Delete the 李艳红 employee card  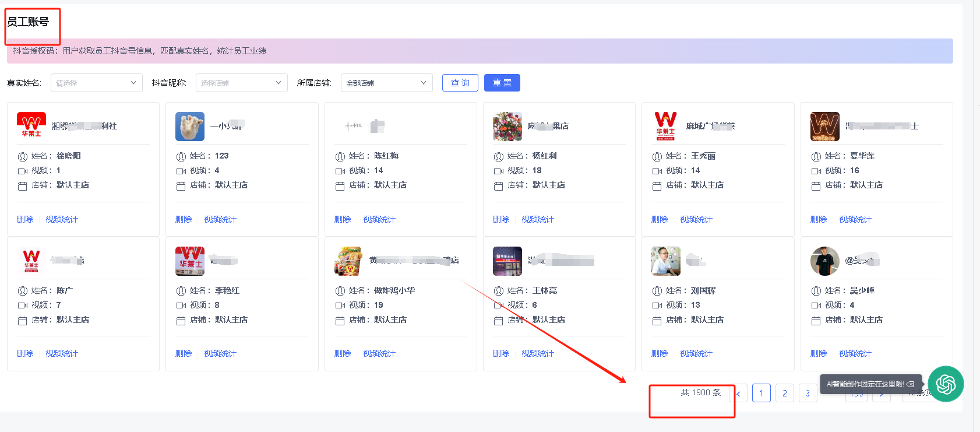(184, 353)
